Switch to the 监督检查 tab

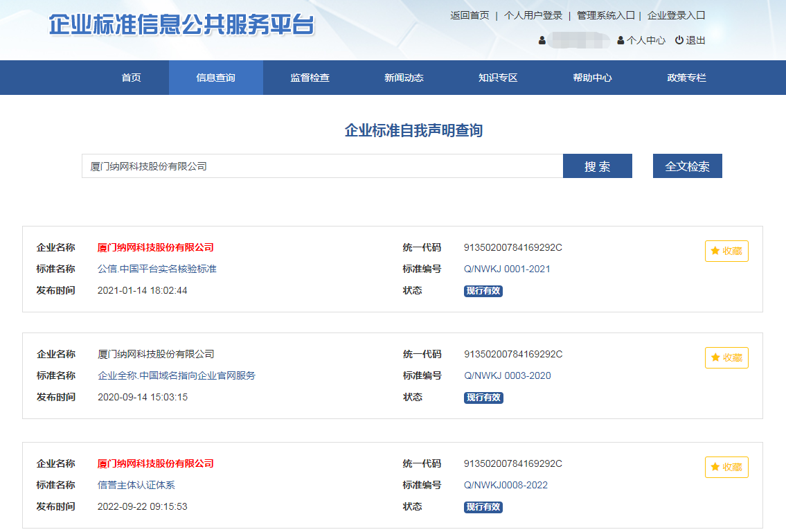click(310, 78)
